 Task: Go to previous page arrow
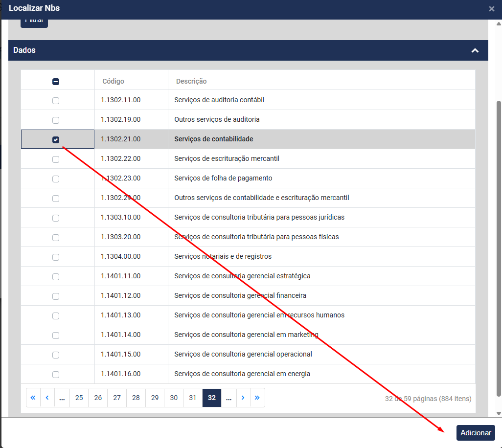(47, 398)
